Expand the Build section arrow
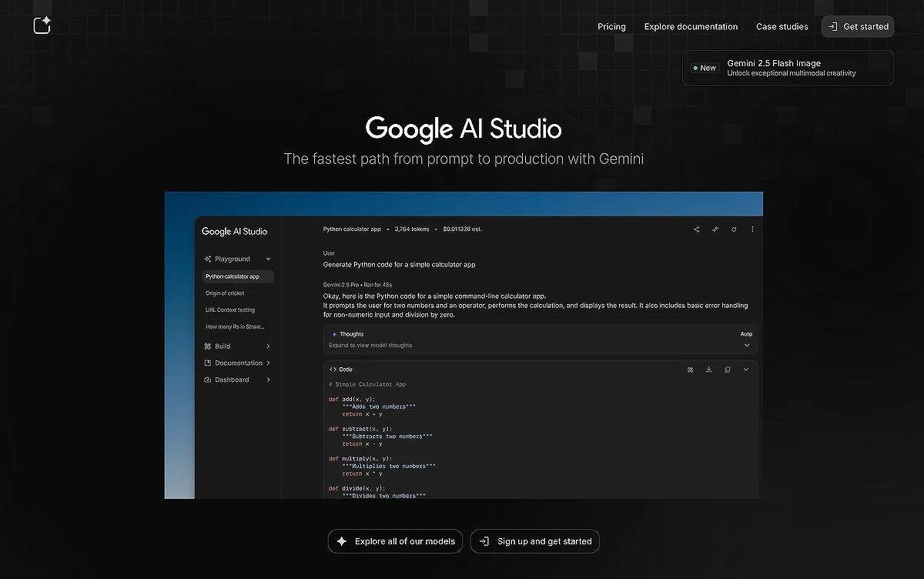The width and height of the screenshot is (924, 579). [268, 346]
